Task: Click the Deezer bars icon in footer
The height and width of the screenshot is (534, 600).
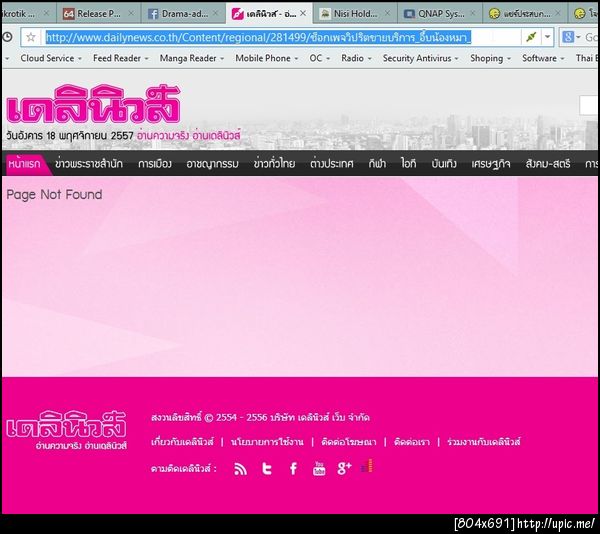Action: (x=367, y=466)
